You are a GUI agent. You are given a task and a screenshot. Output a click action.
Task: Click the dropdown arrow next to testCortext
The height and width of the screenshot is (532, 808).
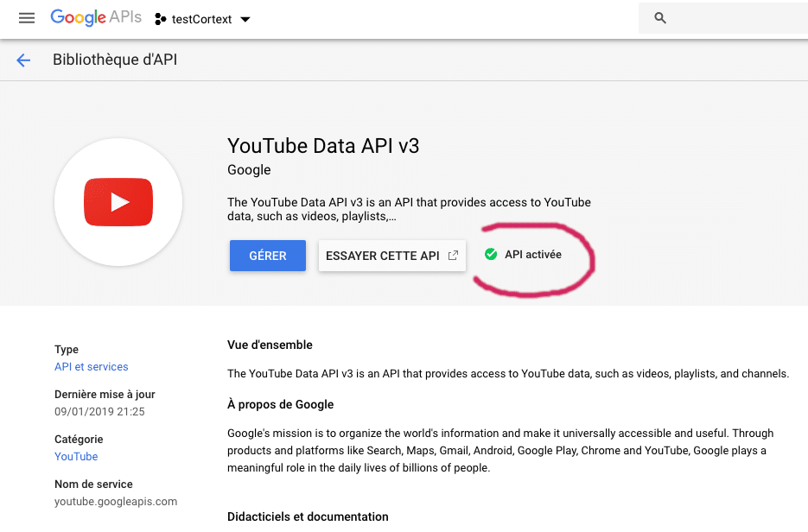pyautogui.click(x=245, y=20)
